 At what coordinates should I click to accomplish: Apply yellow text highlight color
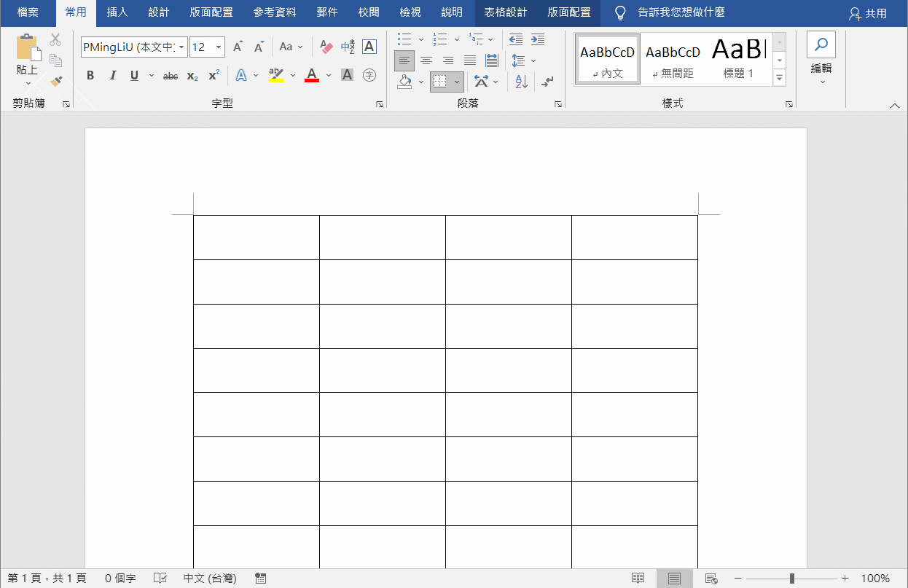tap(276, 75)
